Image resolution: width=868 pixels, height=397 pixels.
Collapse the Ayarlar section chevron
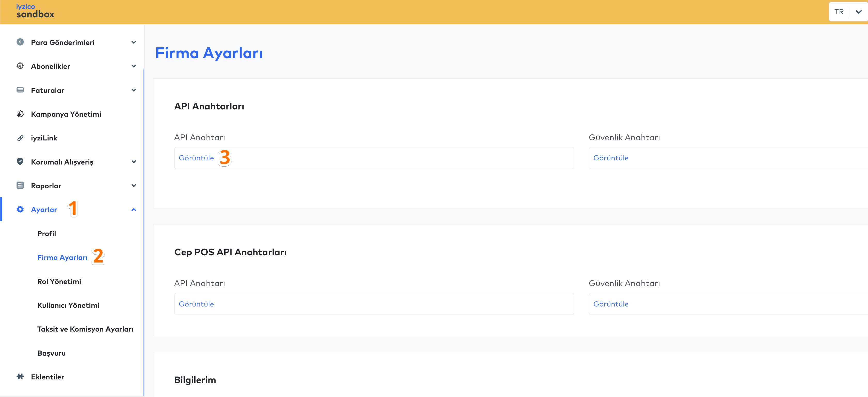click(134, 210)
